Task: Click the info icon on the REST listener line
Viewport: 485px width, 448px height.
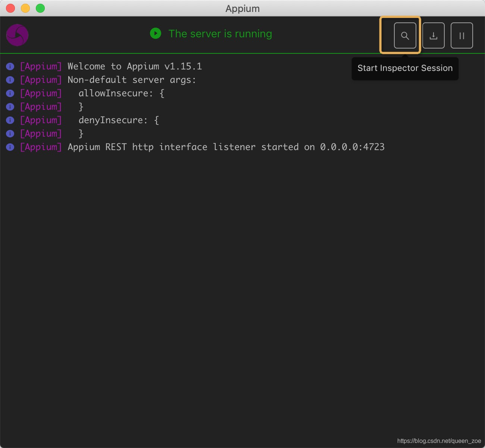Action: point(10,147)
